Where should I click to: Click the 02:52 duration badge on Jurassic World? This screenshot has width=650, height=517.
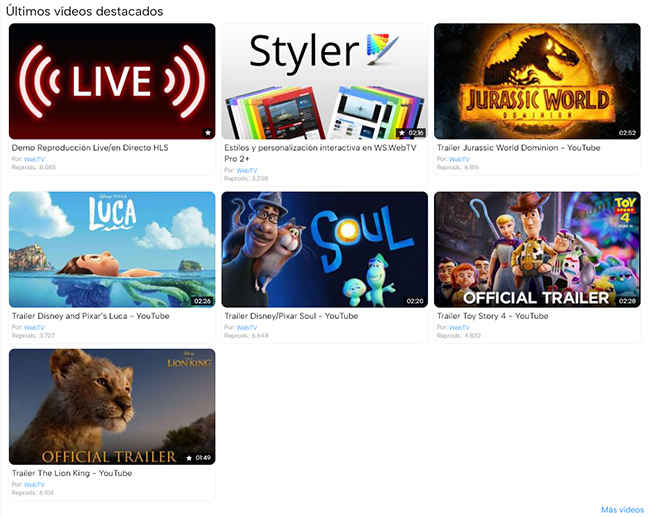click(x=627, y=133)
